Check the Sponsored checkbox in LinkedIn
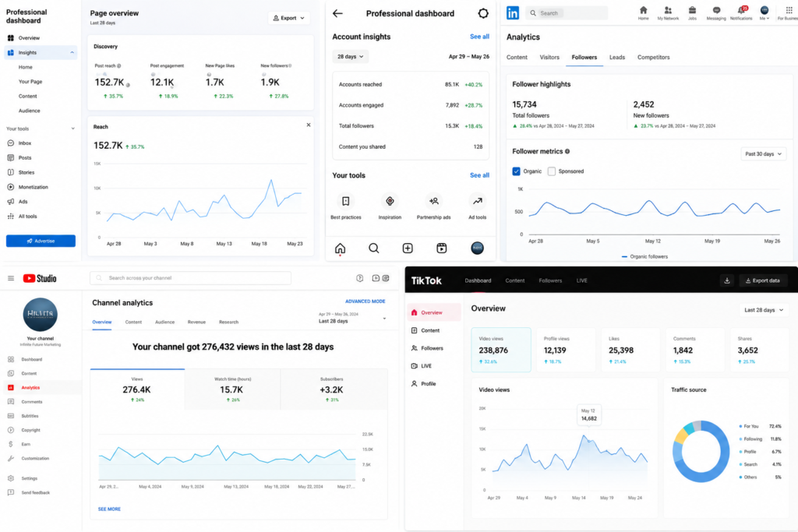This screenshot has height=532, width=798. 551,171
